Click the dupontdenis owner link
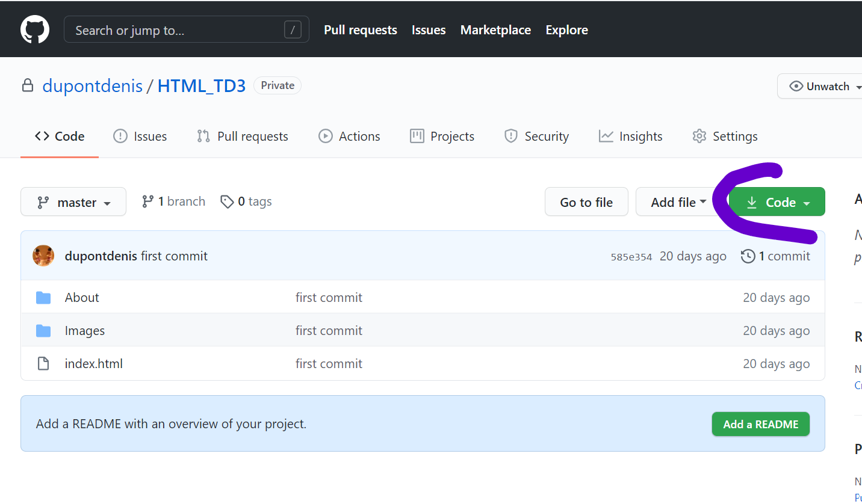 click(92, 86)
